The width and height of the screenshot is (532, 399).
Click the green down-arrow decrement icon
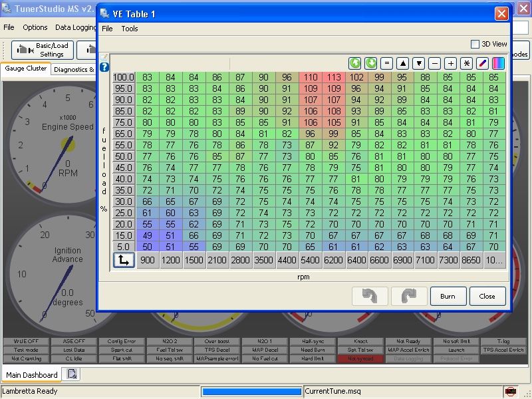(x=370, y=63)
